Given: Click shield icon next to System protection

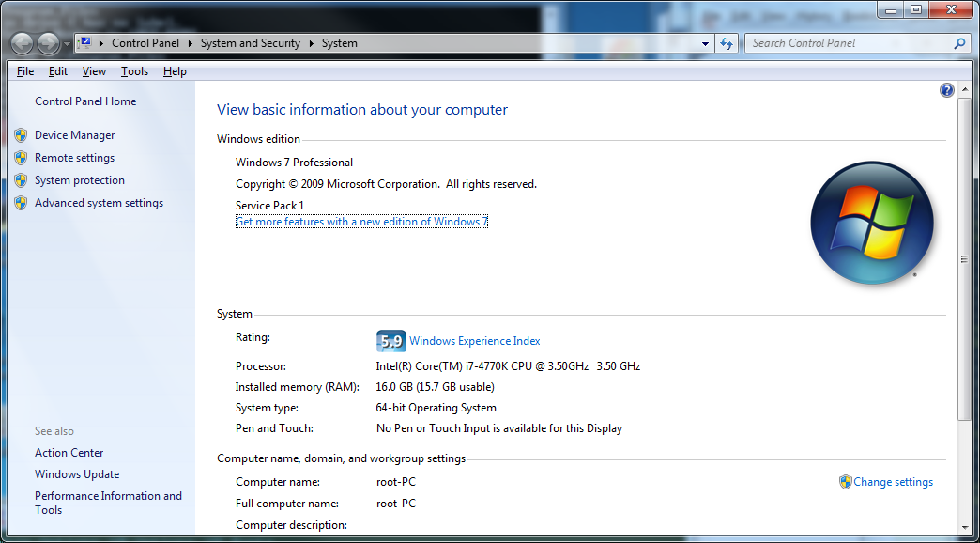Looking at the screenshot, I should click(x=21, y=180).
